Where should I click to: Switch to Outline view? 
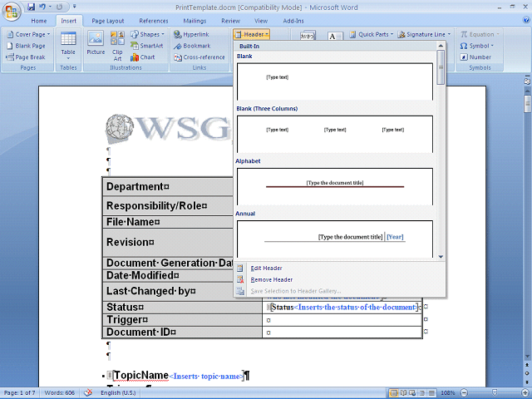tap(423, 393)
